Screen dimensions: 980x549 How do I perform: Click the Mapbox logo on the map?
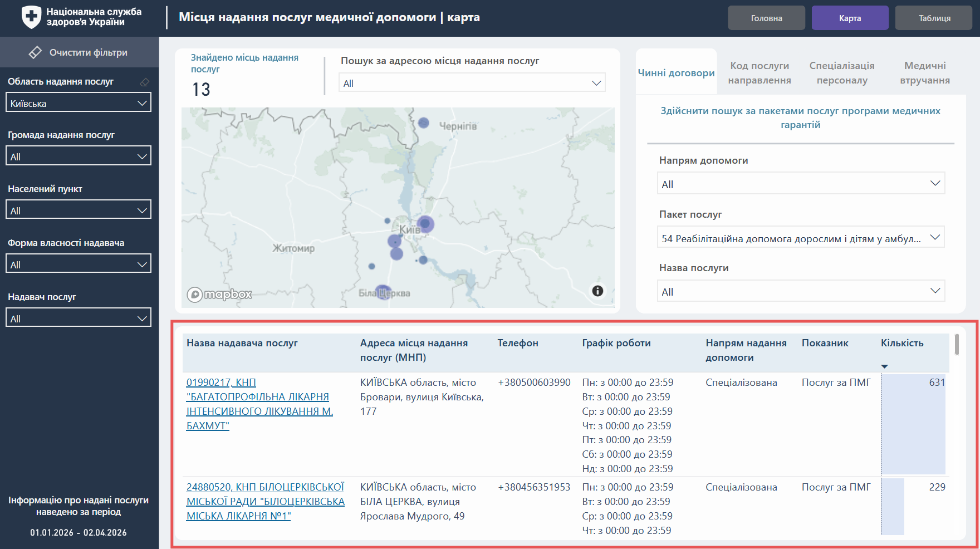click(x=219, y=294)
